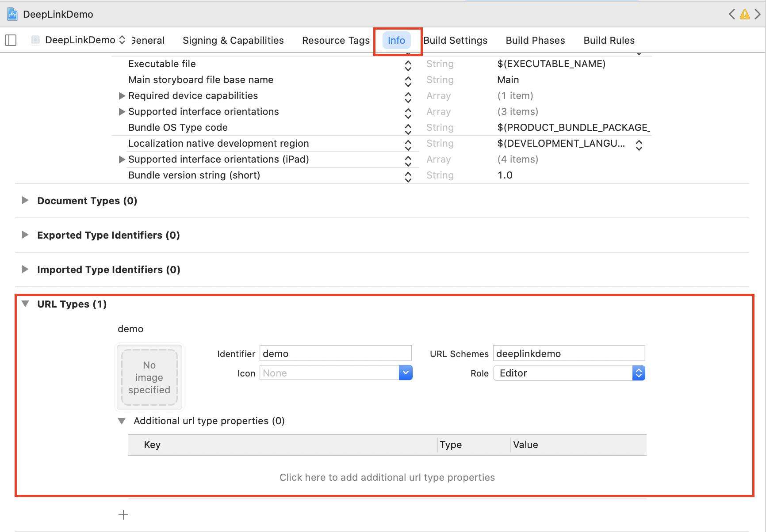This screenshot has width=766, height=532.
Task: Open the Role Editor popup
Action: pyautogui.click(x=569, y=373)
